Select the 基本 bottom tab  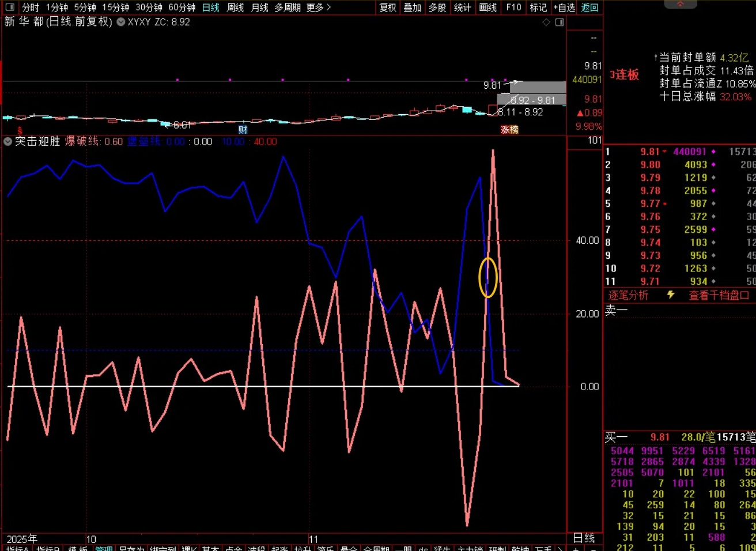point(211,548)
